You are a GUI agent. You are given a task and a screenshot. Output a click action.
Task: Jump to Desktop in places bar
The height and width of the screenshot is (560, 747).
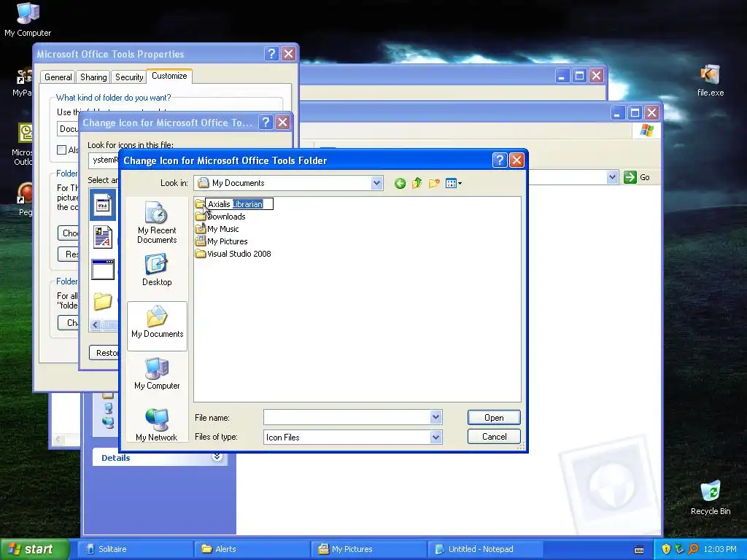tap(157, 270)
